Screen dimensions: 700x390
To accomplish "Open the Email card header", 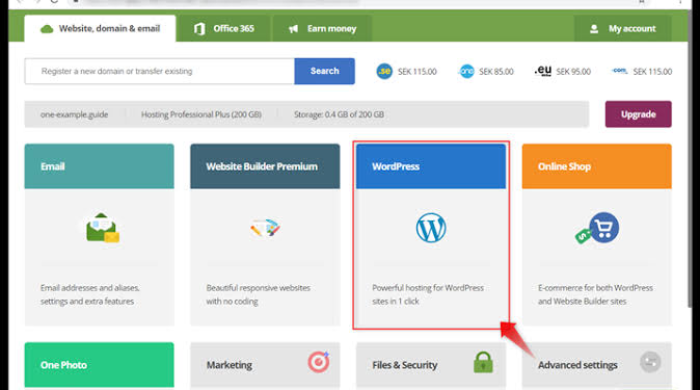I will [99, 166].
